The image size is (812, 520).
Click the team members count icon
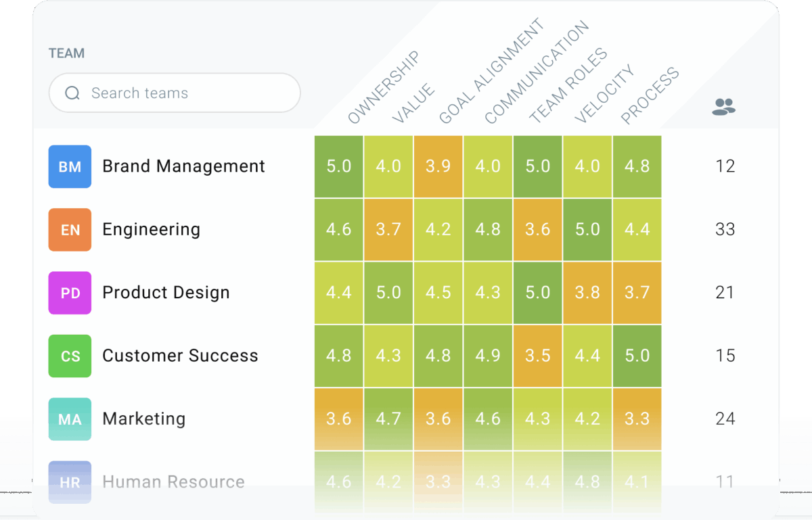coord(723,106)
